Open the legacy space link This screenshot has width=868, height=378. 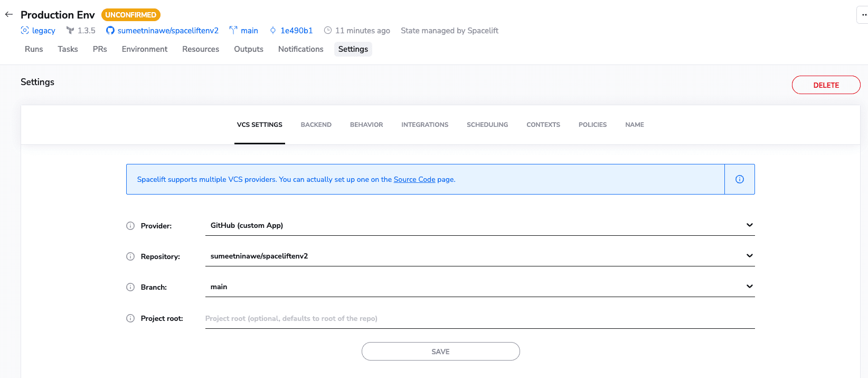44,31
